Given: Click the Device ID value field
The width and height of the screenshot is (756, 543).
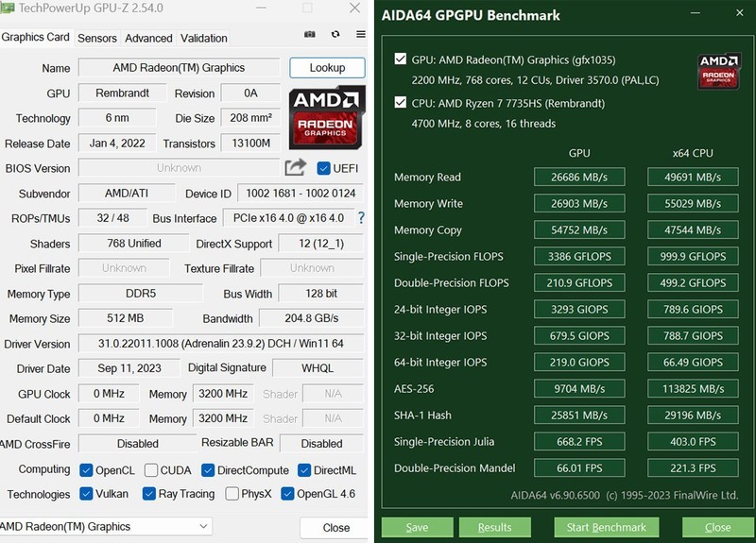Looking at the screenshot, I should coord(301,194).
